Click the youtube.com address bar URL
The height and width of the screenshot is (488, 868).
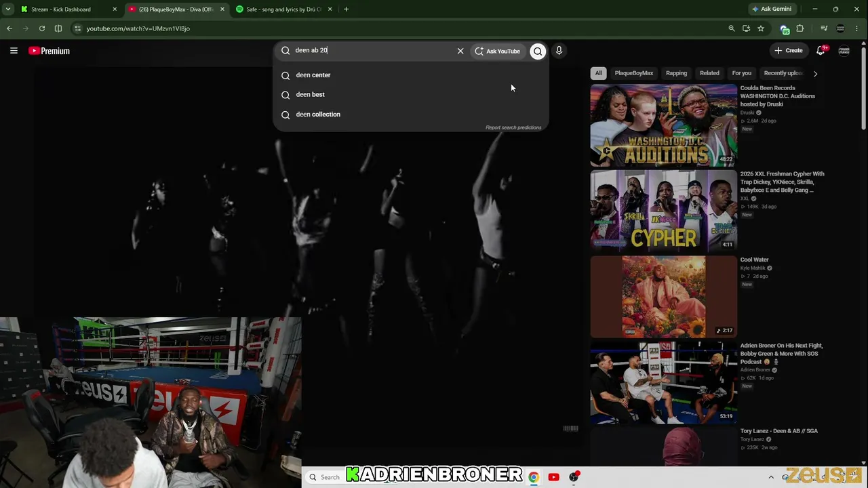point(138,28)
